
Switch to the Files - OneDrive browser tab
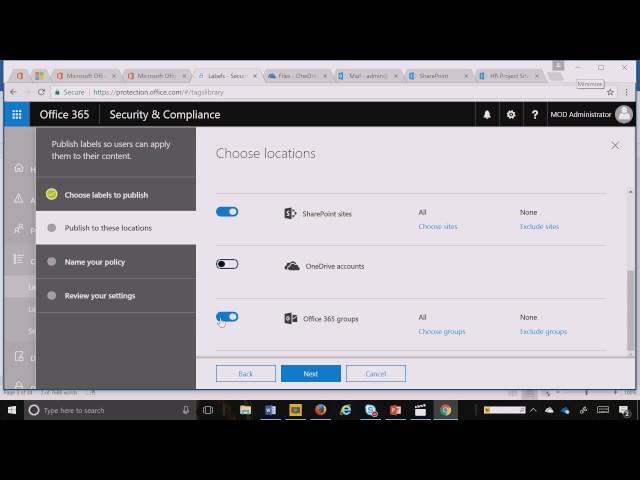pos(297,76)
